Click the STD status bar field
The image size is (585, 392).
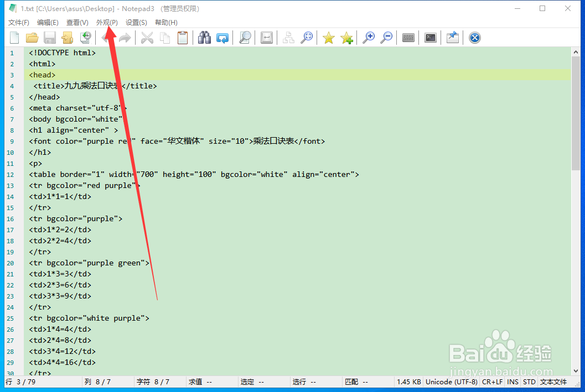tap(529, 381)
